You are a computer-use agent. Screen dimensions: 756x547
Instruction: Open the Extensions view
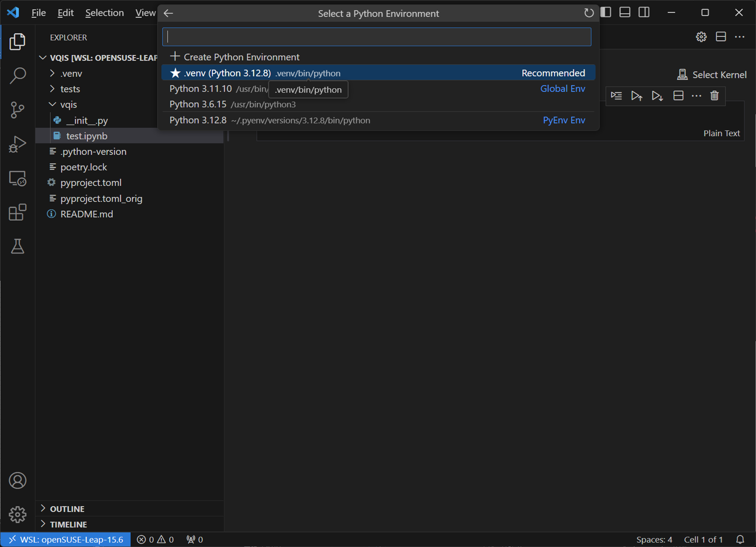[x=17, y=212]
